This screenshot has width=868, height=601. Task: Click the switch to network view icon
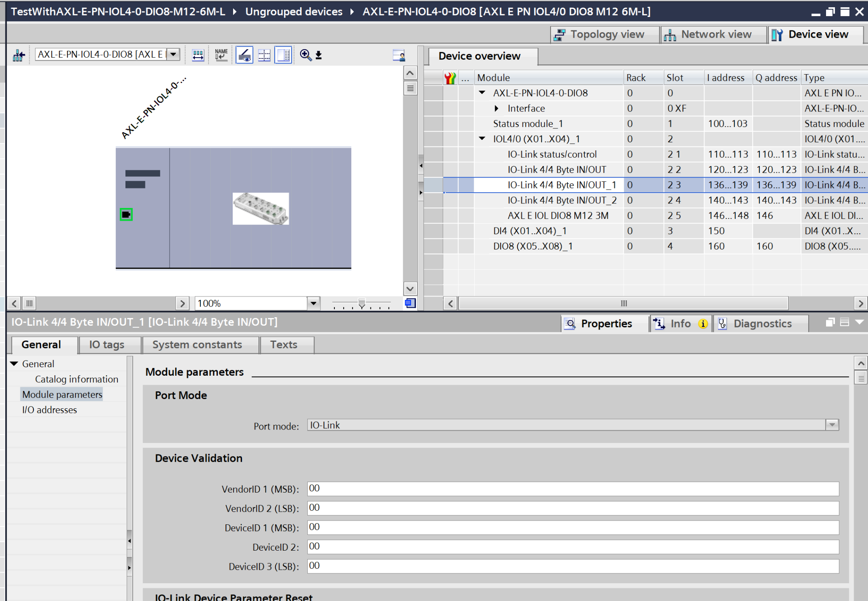(18, 55)
